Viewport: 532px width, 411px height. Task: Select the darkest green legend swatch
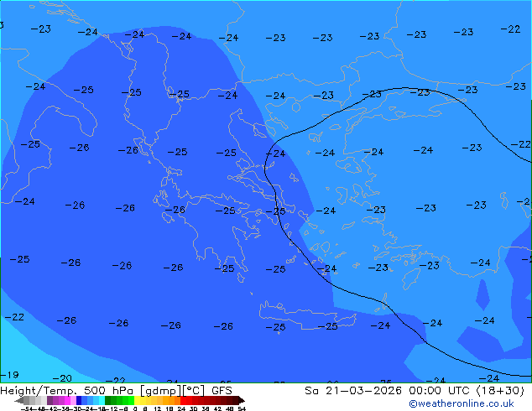click(x=107, y=400)
